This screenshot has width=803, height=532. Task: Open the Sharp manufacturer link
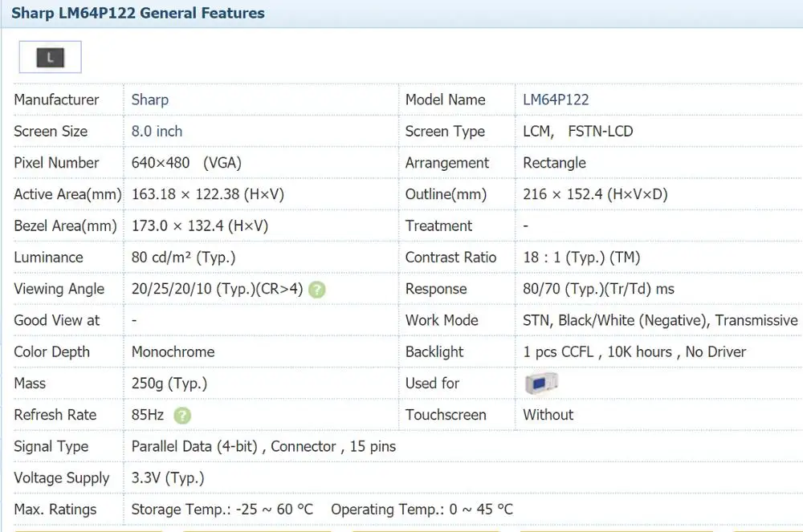tap(149, 99)
